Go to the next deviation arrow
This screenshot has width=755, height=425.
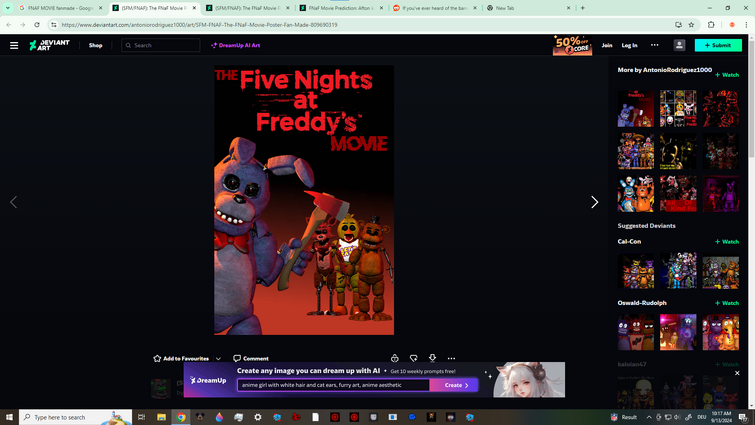(x=595, y=202)
